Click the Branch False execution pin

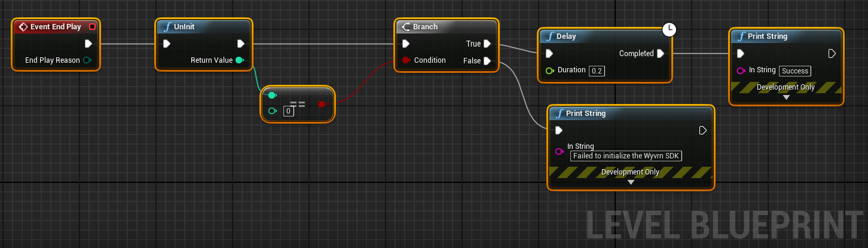click(487, 61)
